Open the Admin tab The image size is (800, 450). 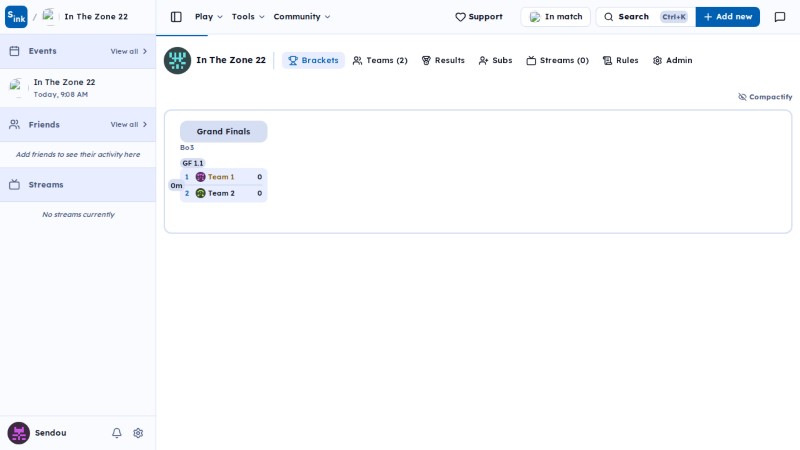672,60
